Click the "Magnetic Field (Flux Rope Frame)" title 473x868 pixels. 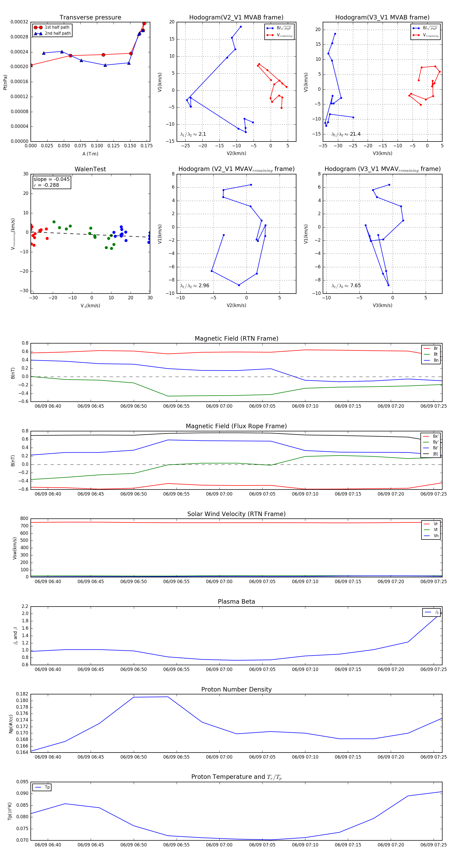(236, 426)
